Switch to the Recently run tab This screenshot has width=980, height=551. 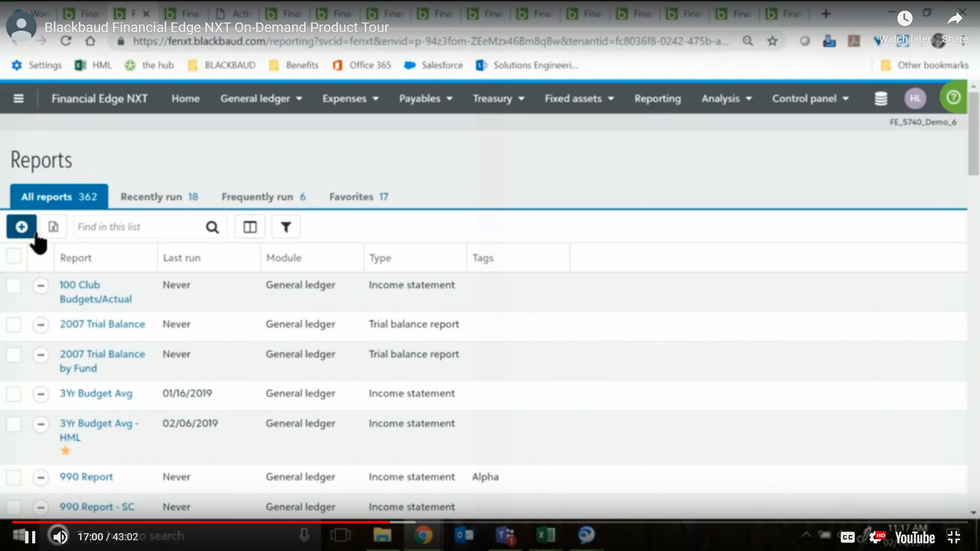click(159, 197)
